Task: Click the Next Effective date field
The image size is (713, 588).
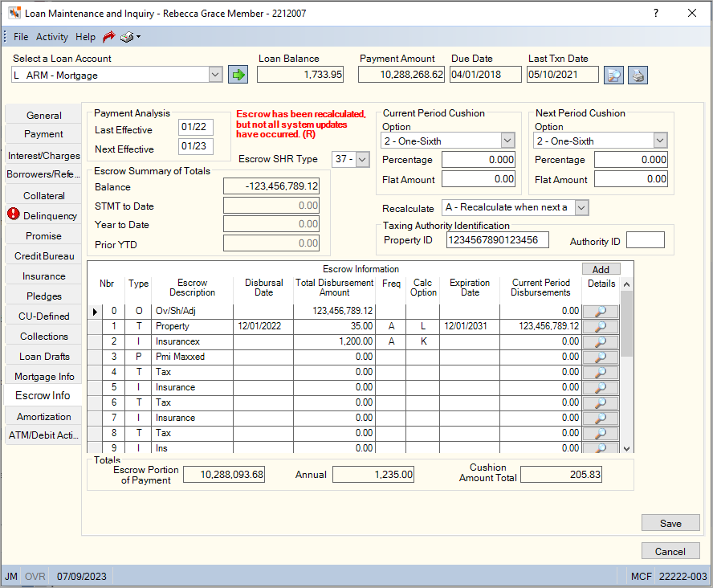Action: click(x=196, y=146)
